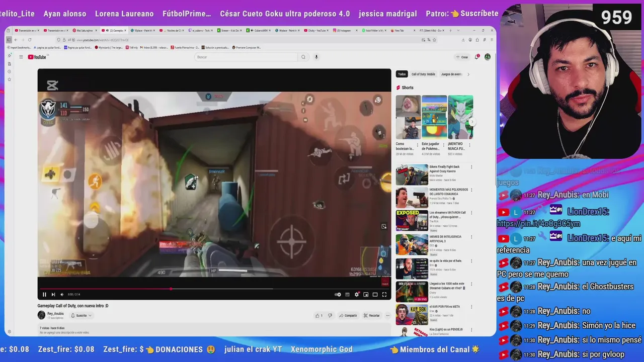Open 'se quito la vida por el hate' video
This screenshot has height=362, width=644.
(412, 268)
